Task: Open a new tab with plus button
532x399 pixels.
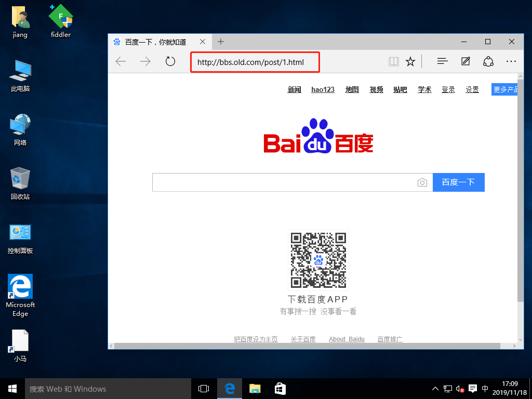Action: point(221,42)
